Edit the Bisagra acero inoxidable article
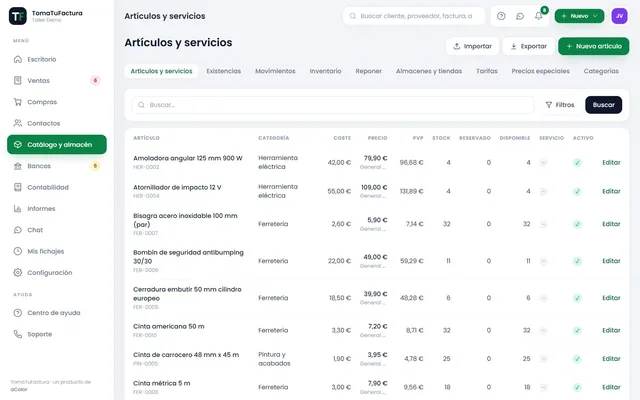This screenshot has width=640, height=400. (611, 224)
